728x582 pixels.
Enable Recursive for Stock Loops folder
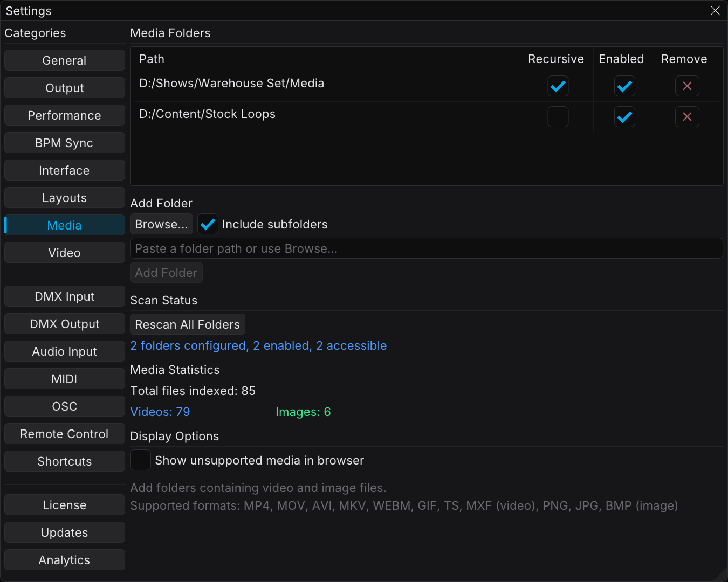(558, 117)
